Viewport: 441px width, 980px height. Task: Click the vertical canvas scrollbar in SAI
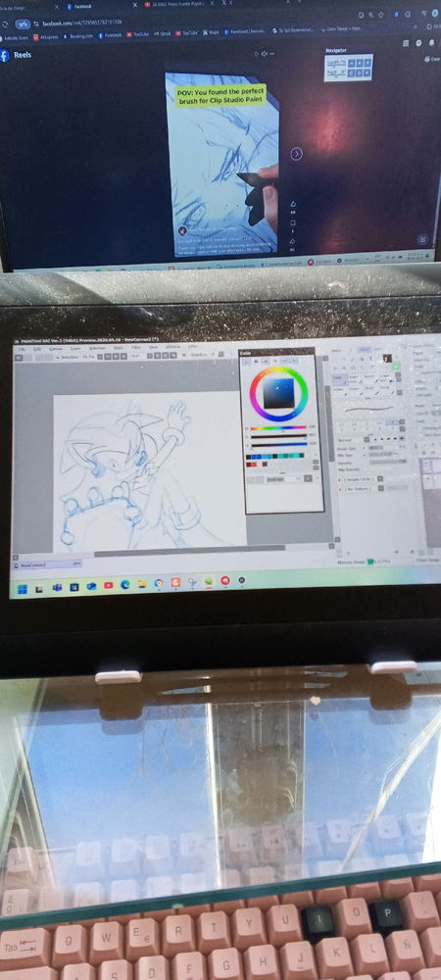pos(328,421)
